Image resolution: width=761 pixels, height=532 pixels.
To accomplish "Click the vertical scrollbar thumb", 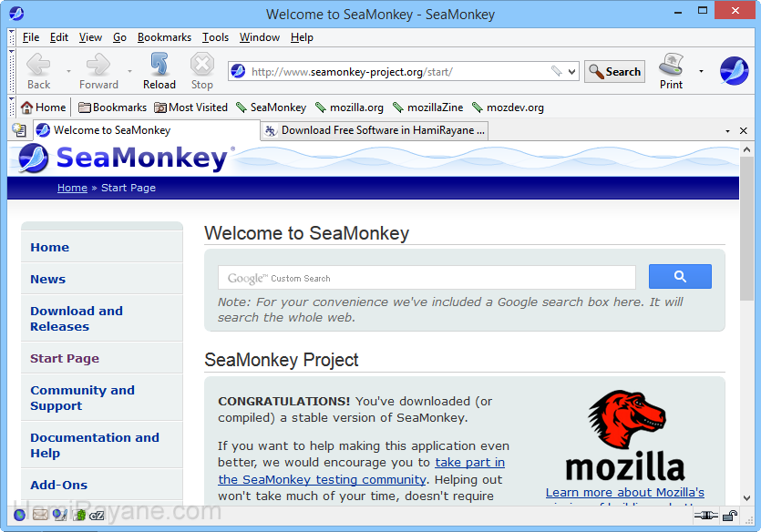I will (x=746, y=229).
